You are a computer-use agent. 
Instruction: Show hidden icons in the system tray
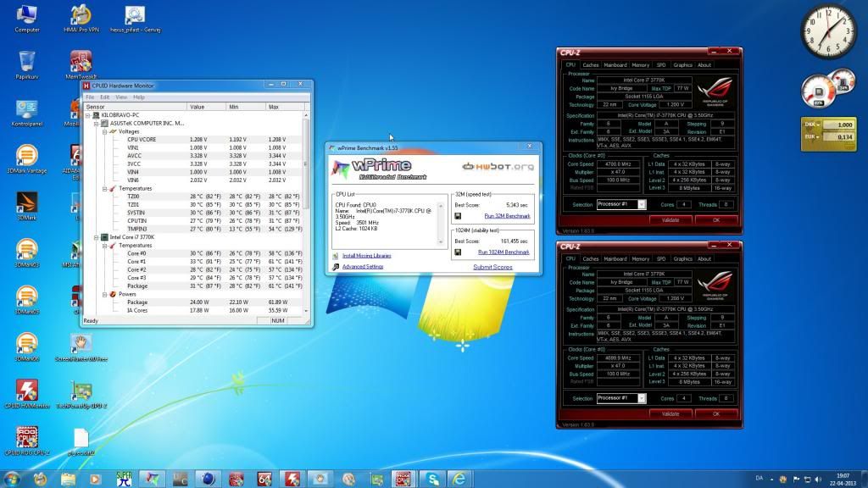pos(771,480)
